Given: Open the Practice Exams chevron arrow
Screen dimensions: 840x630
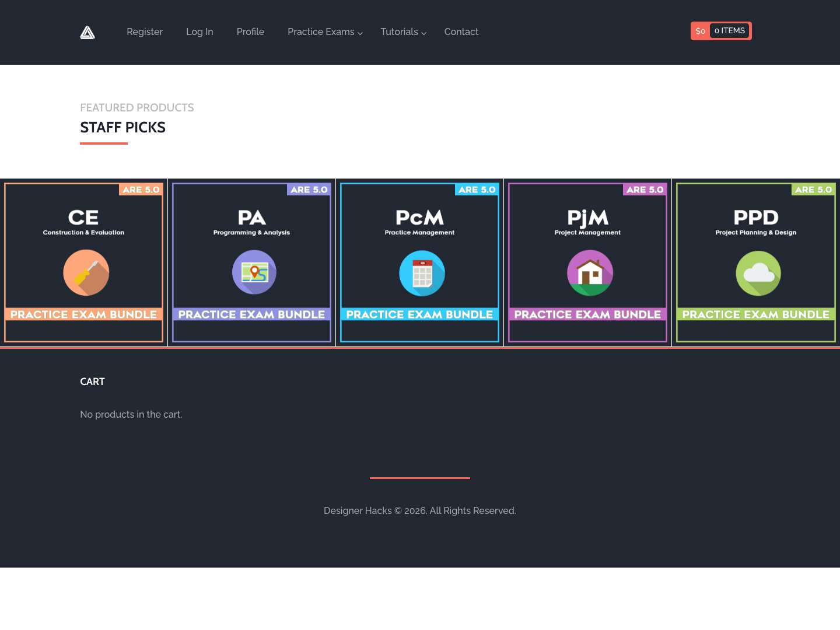Looking at the screenshot, I should tap(360, 33).
